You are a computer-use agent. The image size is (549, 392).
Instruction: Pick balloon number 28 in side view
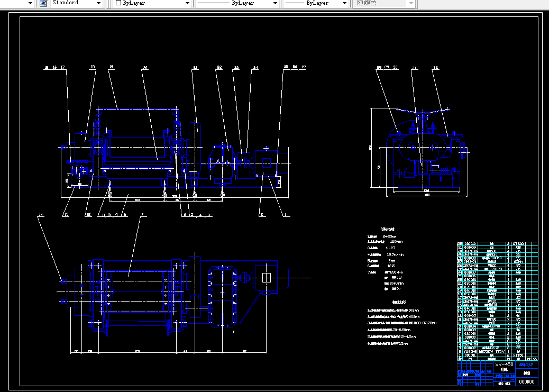click(x=379, y=67)
